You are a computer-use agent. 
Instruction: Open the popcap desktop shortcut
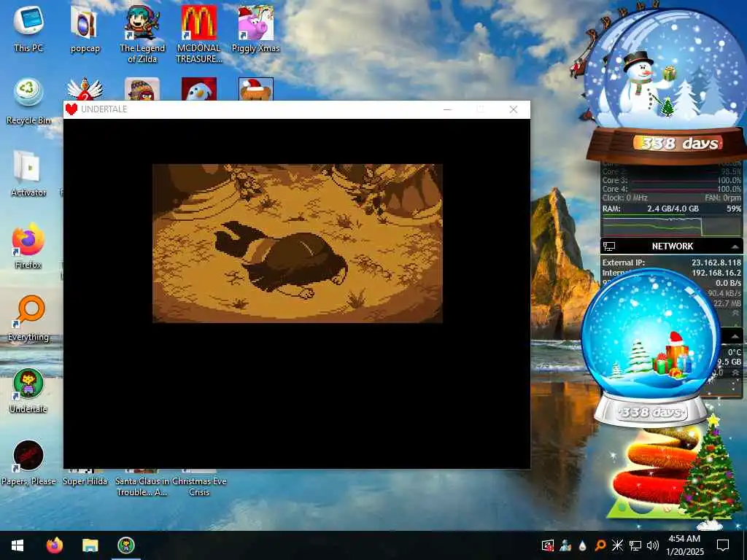coord(85,28)
